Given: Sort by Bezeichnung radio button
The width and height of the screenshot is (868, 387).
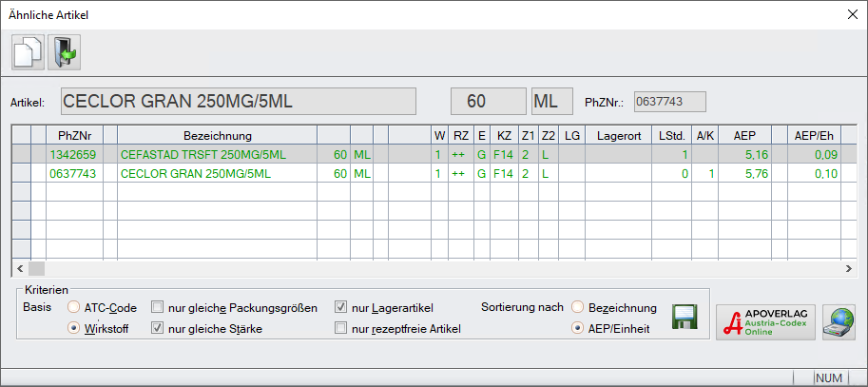Looking at the screenshot, I should (577, 307).
